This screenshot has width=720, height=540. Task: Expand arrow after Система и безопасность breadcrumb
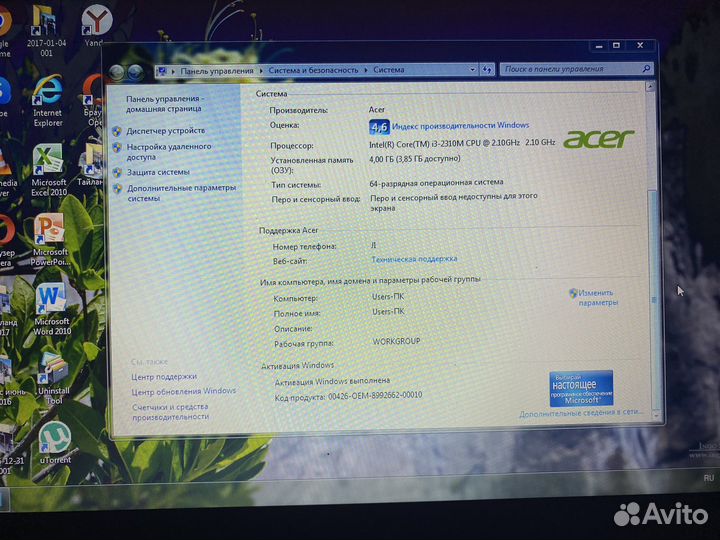(x=366, y=70)
